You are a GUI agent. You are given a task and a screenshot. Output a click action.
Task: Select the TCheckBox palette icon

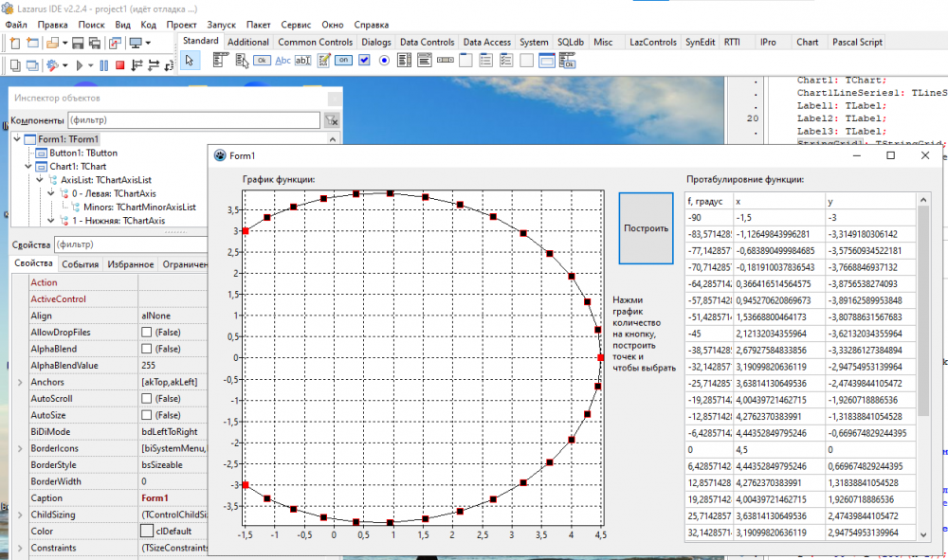tap(365, 61)
